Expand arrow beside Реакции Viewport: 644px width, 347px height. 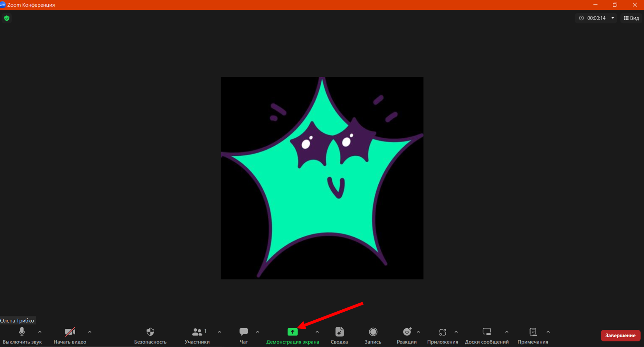pos(418,332)
